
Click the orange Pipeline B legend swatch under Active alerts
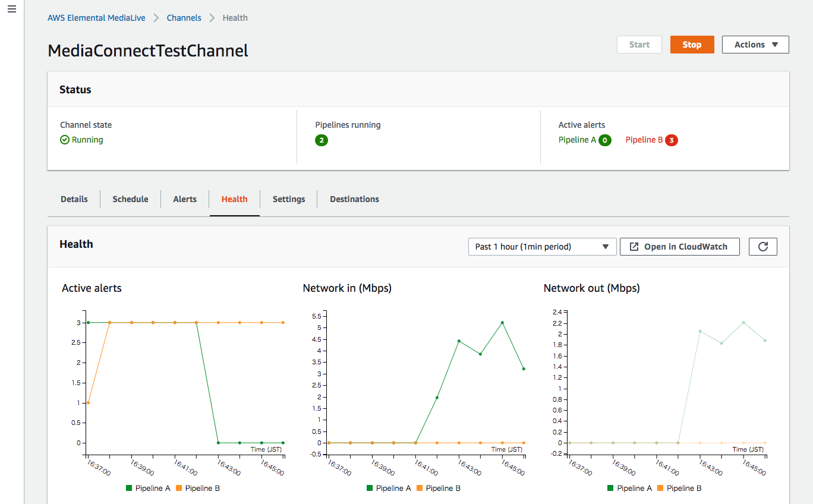[179, 488]
